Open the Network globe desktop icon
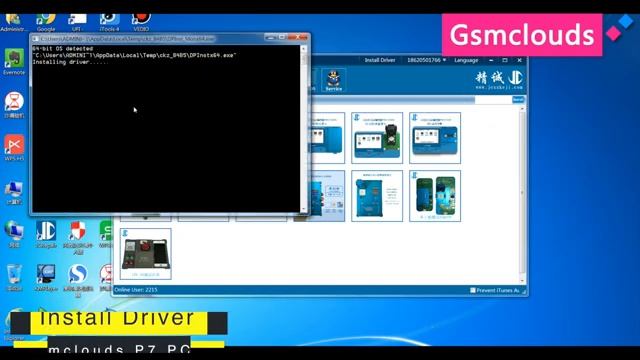 (x=14, y=235)
